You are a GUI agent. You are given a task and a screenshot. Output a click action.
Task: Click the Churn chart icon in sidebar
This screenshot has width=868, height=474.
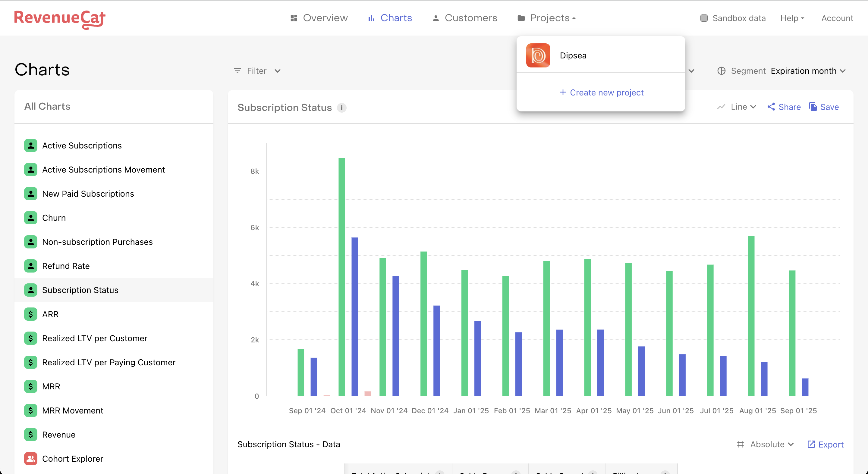pyautogui.click(x=31, y=218)
